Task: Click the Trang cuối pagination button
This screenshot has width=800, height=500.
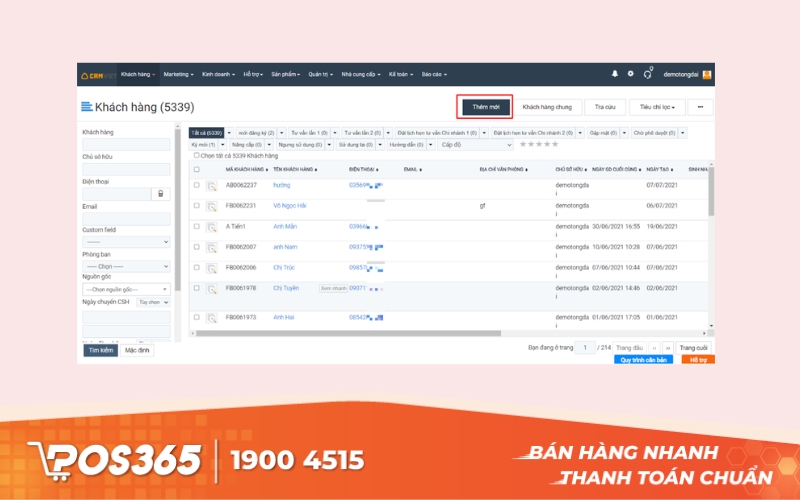Action: 693,348
